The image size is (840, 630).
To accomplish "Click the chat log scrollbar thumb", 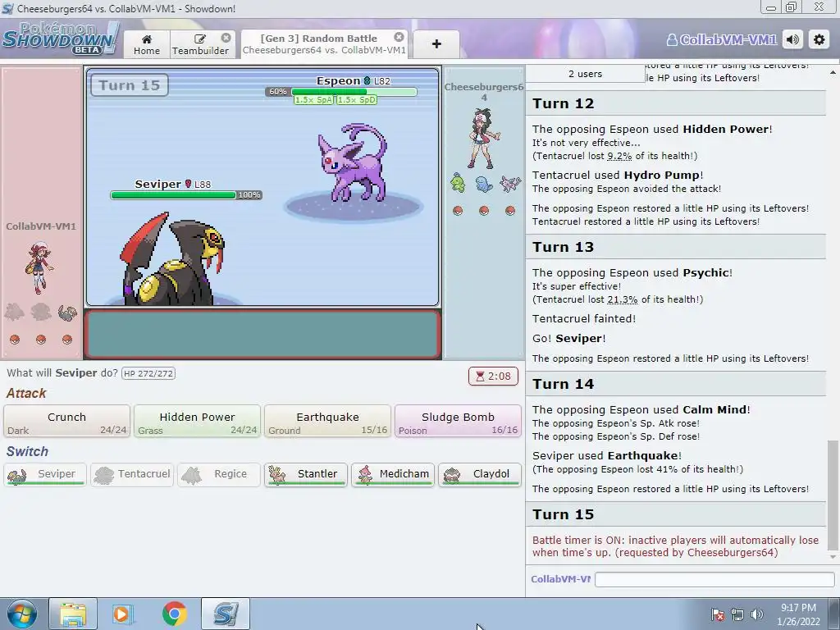I will 833,495.
